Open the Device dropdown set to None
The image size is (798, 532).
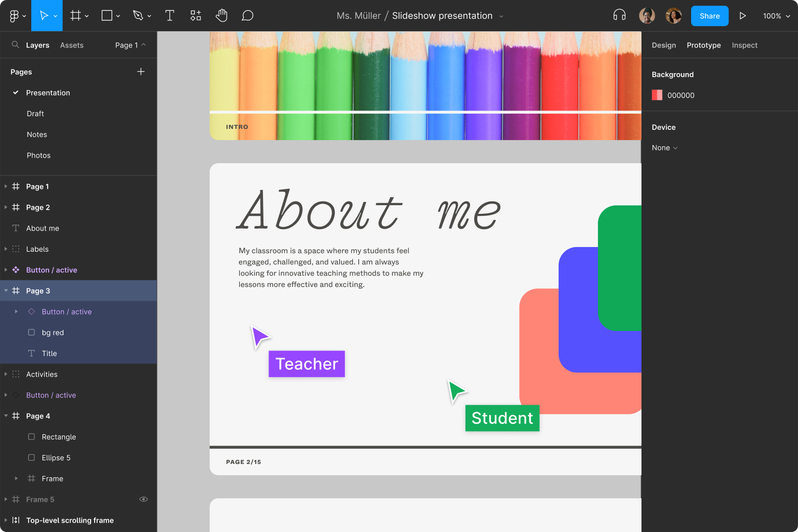[664, 148]
